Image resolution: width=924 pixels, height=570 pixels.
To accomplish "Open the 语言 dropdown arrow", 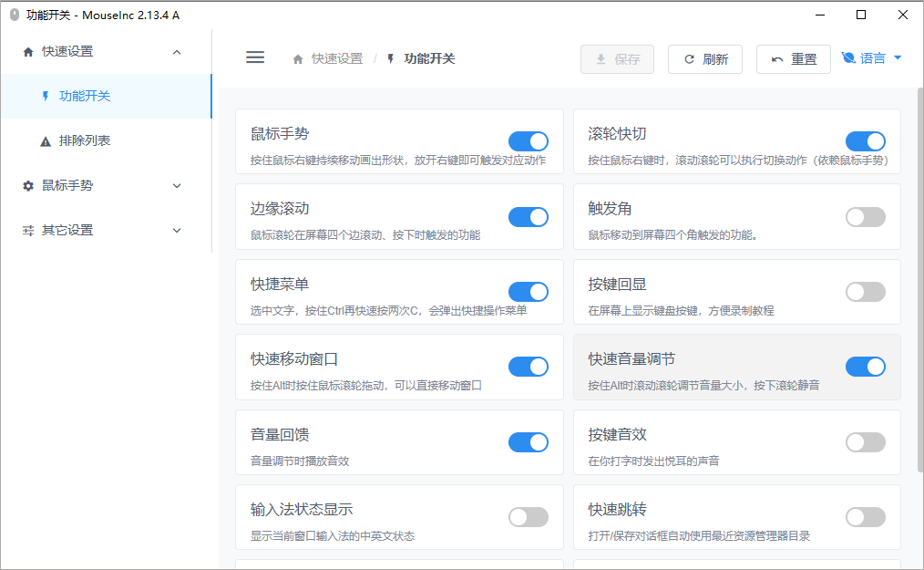I will tap(898, 58).
